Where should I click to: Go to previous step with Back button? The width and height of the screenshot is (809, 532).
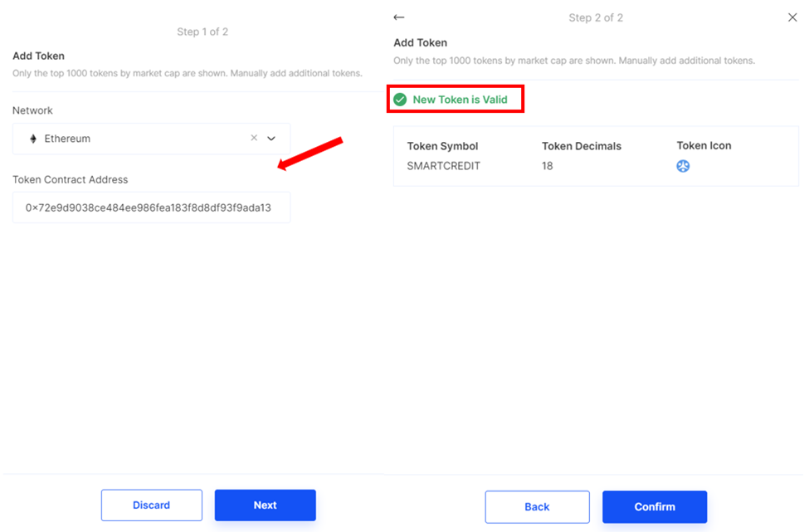pyautogui.click(x=537, y=506)
